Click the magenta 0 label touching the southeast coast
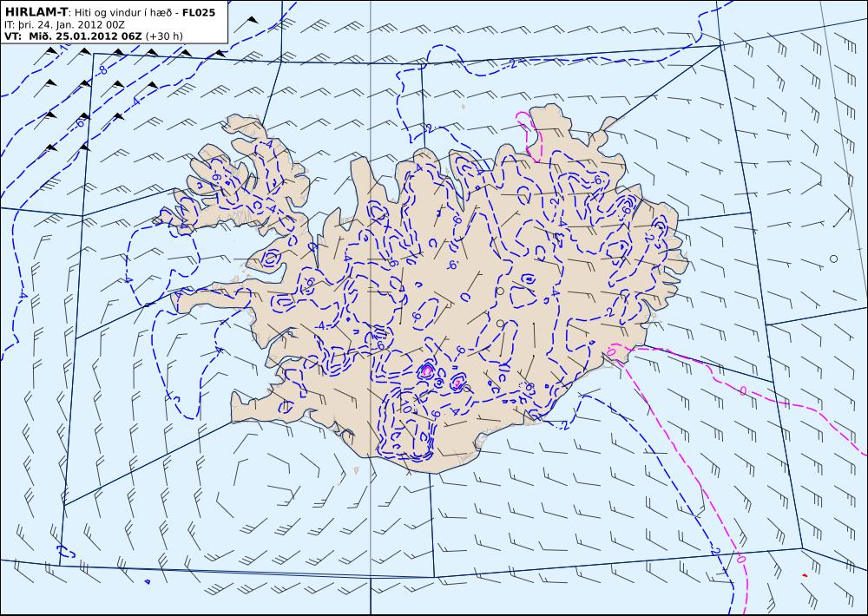Screen dimensions: 868x616 612,351
